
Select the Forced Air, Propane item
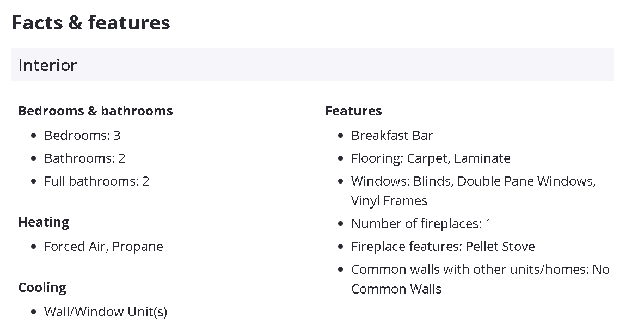(103, 247)
